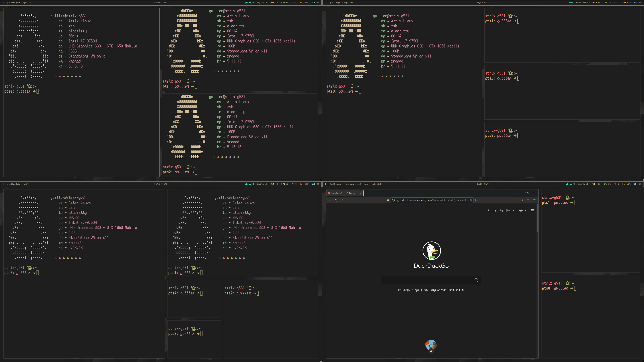This screenshot has height=362, width=644.
Task: Open a new tab with plus button
Action: (x=367, y=193)
